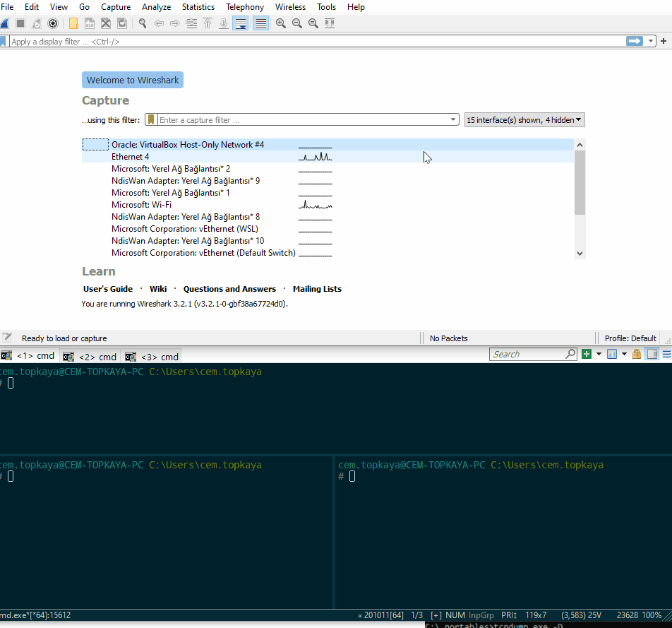This screenshot has height=628, width=672.
Task: Open User's Guide link
Action: (108, 289)
